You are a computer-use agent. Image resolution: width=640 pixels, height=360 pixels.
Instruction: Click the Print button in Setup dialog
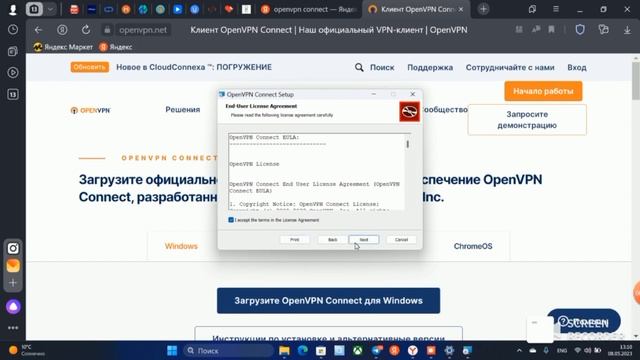295,240
